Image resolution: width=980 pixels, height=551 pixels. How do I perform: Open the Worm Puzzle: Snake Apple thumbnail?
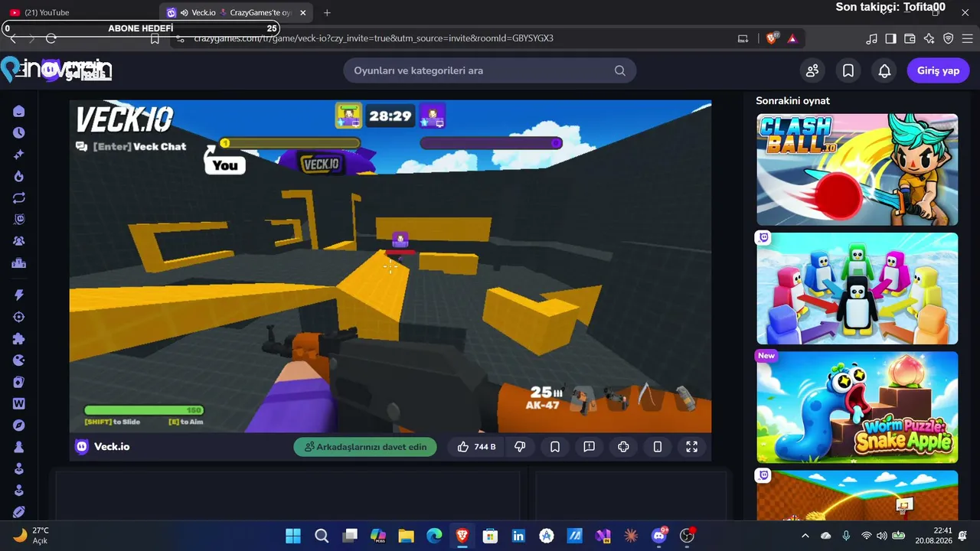coord(857,407)
